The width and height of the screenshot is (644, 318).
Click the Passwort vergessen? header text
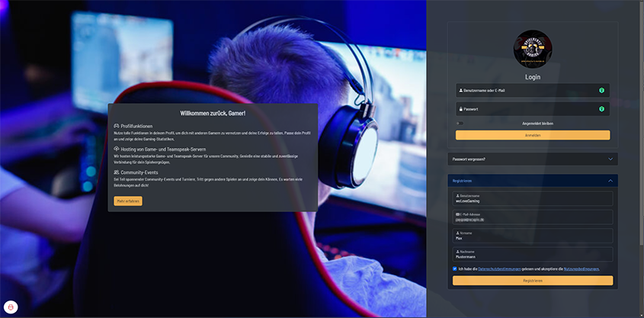tap(469, 159)
